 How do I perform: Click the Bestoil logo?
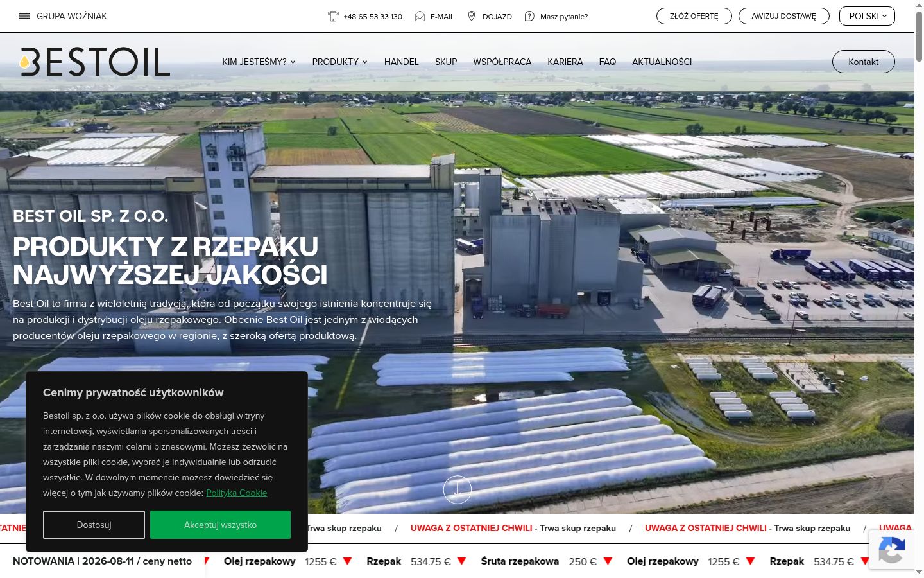coord(95,62)
